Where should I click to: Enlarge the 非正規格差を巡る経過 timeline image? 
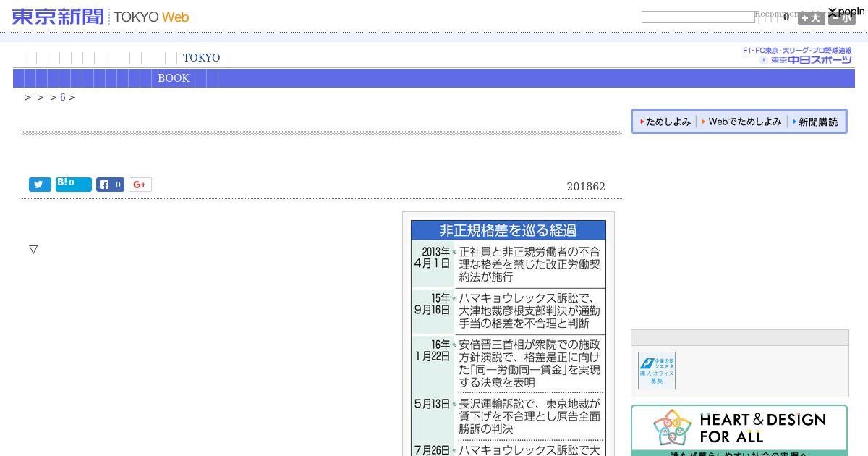click(509, 337)
